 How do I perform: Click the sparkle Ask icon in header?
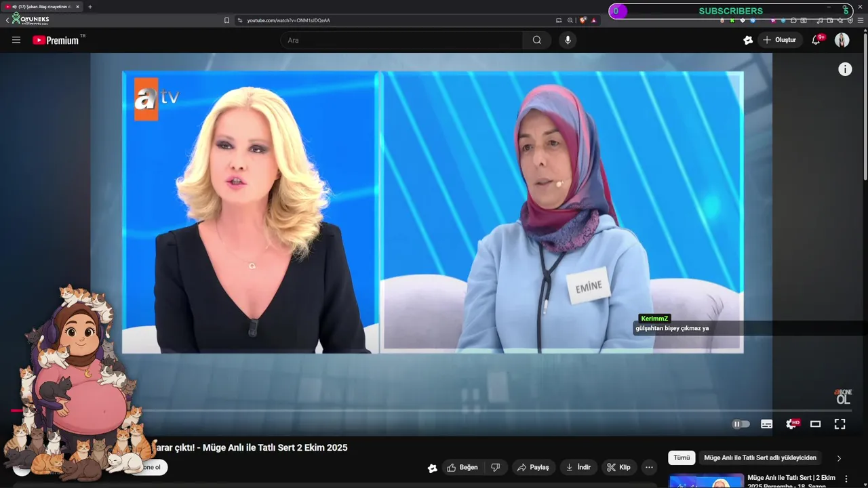tap(748, 40)
